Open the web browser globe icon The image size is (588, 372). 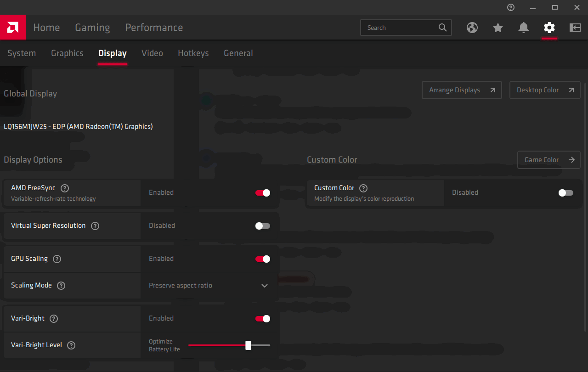pyautogui.click(x=472, y=28)
